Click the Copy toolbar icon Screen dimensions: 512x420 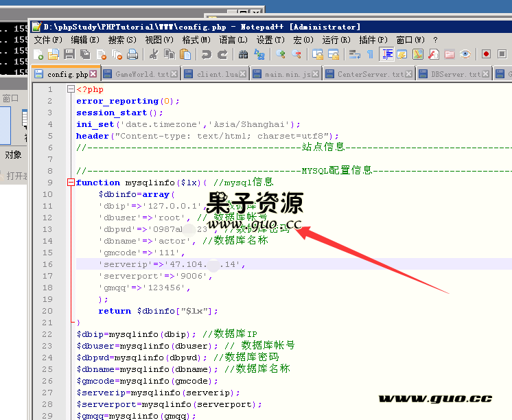[170, 54]
